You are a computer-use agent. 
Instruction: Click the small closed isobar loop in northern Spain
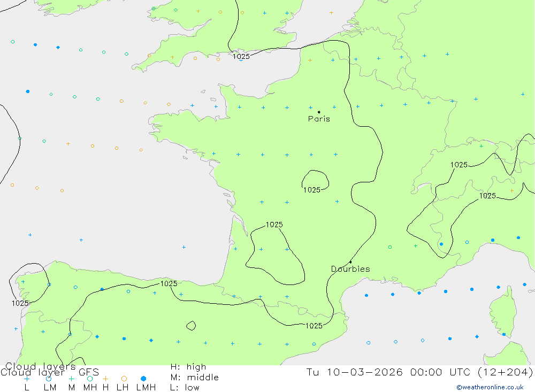pos(191,326)
